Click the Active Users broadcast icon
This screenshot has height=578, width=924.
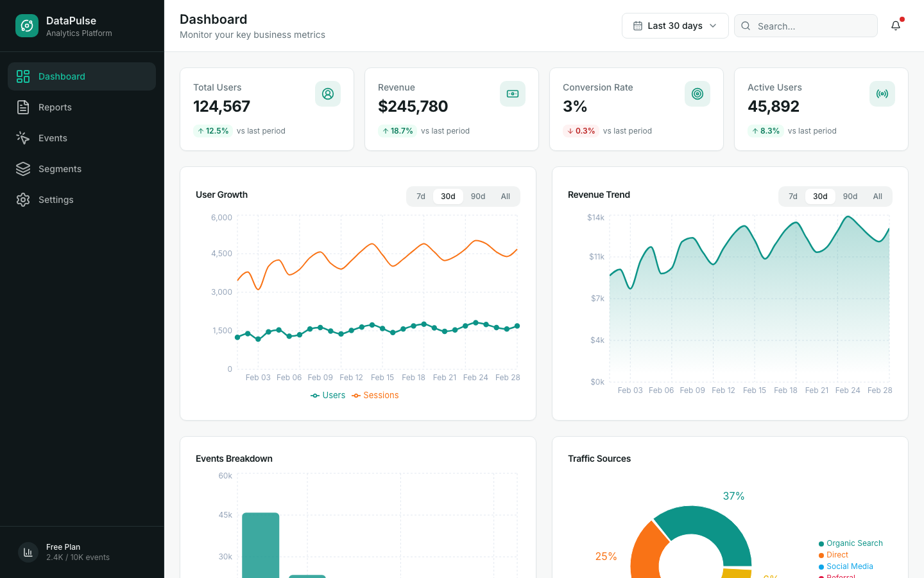point(882,94)
